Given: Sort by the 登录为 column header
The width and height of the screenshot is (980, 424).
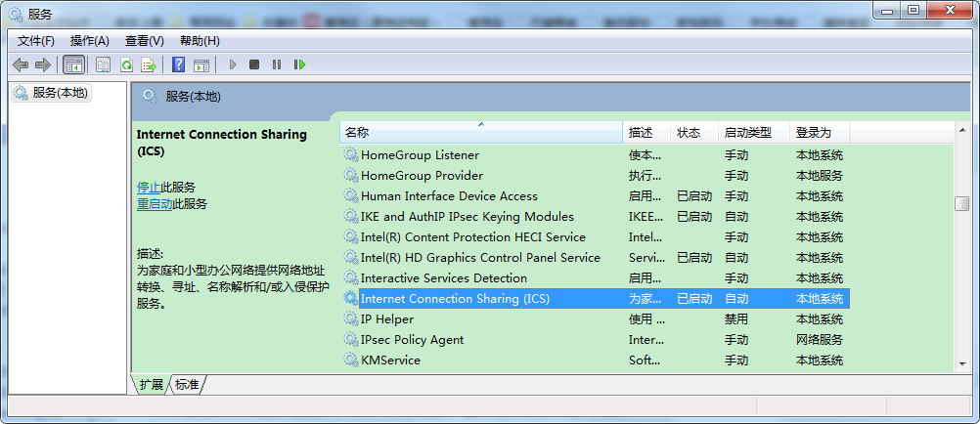Looking at the screenshot, I should [x=820, y=133].
